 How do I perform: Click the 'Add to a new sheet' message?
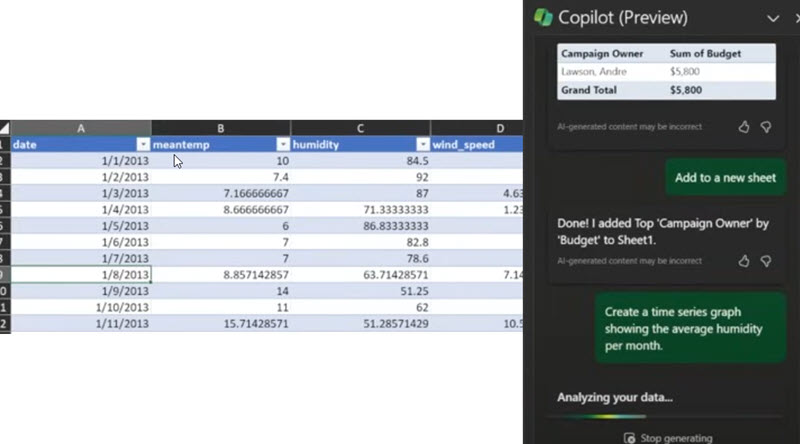[x=725, y=178]
